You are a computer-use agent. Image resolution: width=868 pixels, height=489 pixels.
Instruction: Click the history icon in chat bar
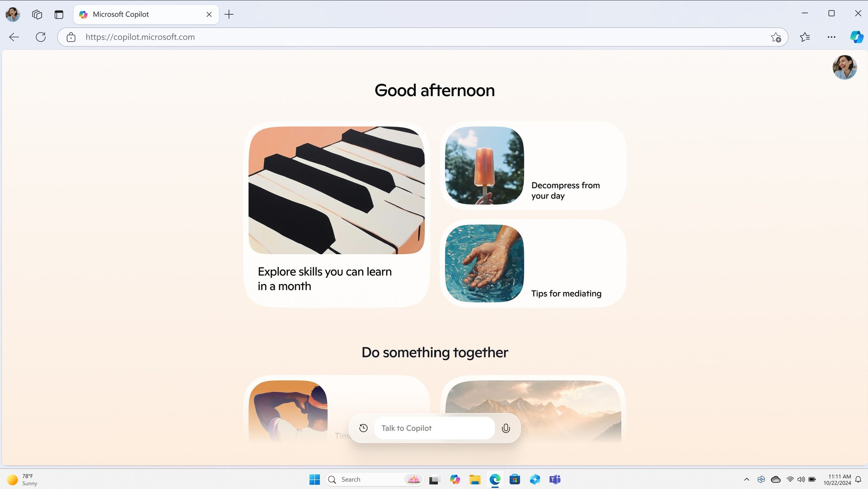click(x=364, y=427)
